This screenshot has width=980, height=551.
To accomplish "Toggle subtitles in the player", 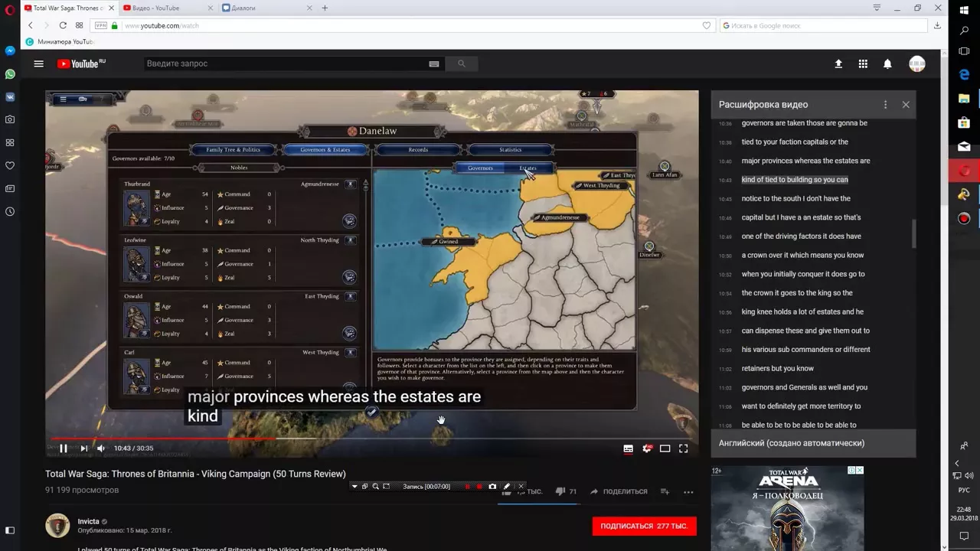I will (x=629, y=448).
